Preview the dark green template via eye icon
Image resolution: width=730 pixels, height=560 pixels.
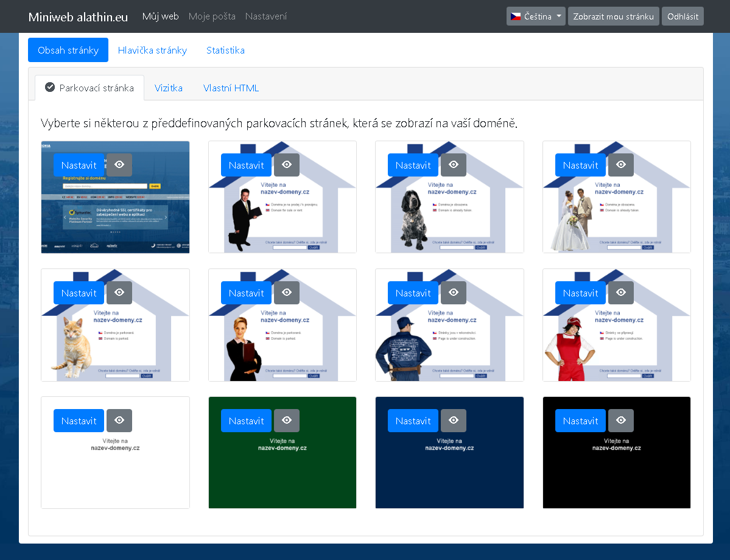coord(286,421)
